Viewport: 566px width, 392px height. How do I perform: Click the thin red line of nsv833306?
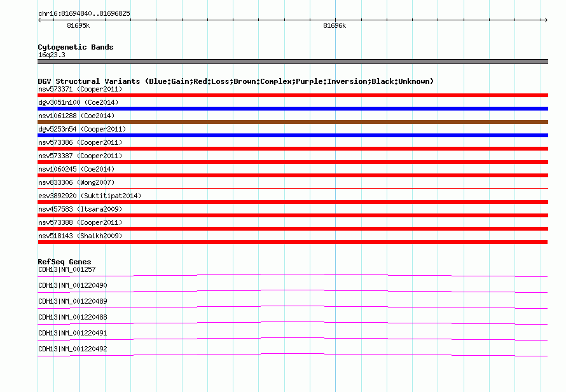coord(293,188)
